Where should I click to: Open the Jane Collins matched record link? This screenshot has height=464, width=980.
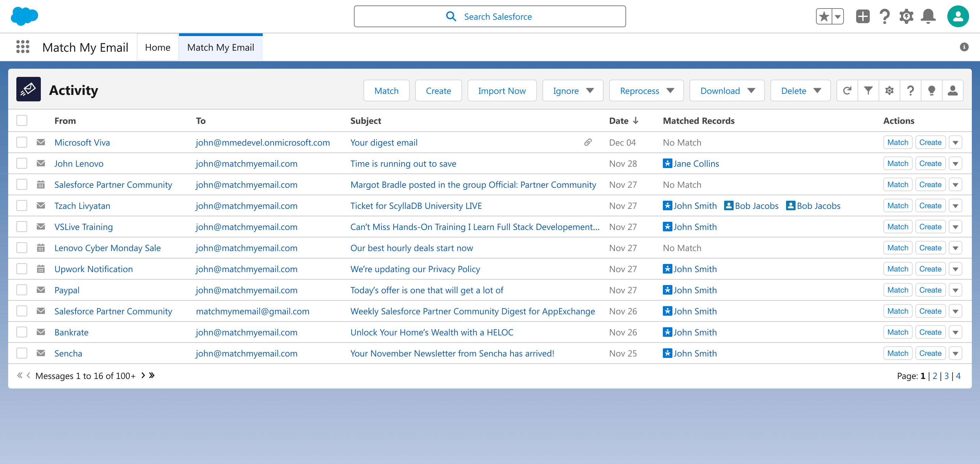pos(696,164)
